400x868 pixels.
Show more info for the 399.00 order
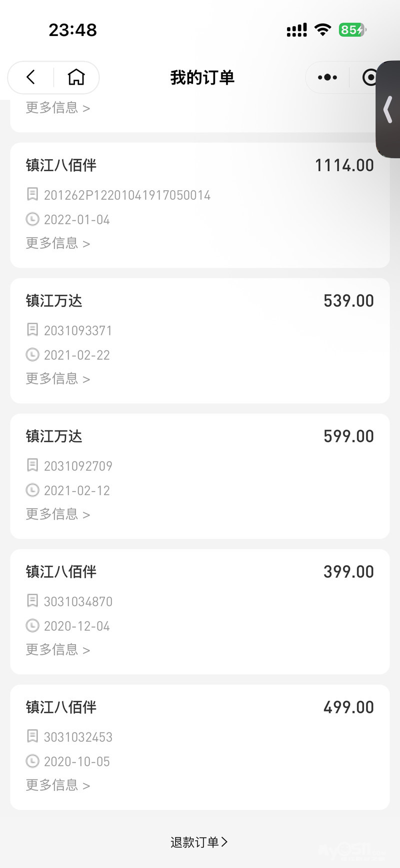58,650
